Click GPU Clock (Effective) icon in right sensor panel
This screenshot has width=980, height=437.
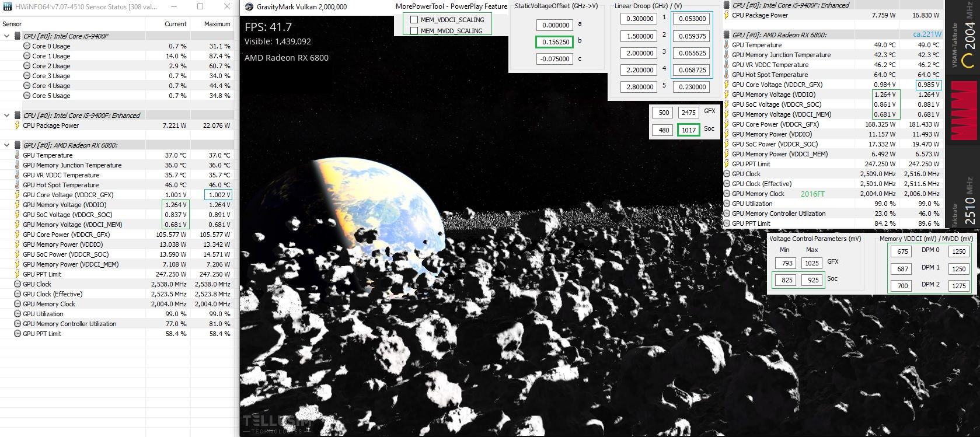pyautogui.click(x=727, y=184)
